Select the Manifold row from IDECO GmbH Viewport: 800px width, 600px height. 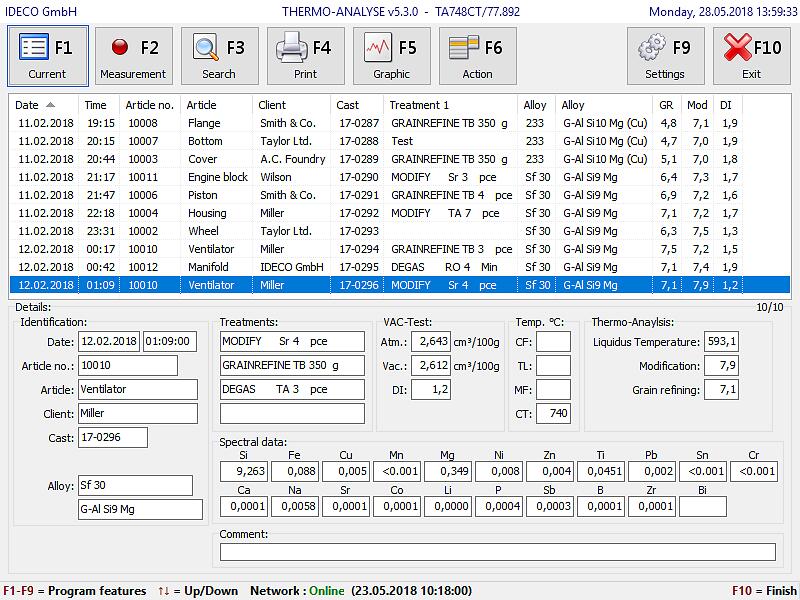pos(208,267)
